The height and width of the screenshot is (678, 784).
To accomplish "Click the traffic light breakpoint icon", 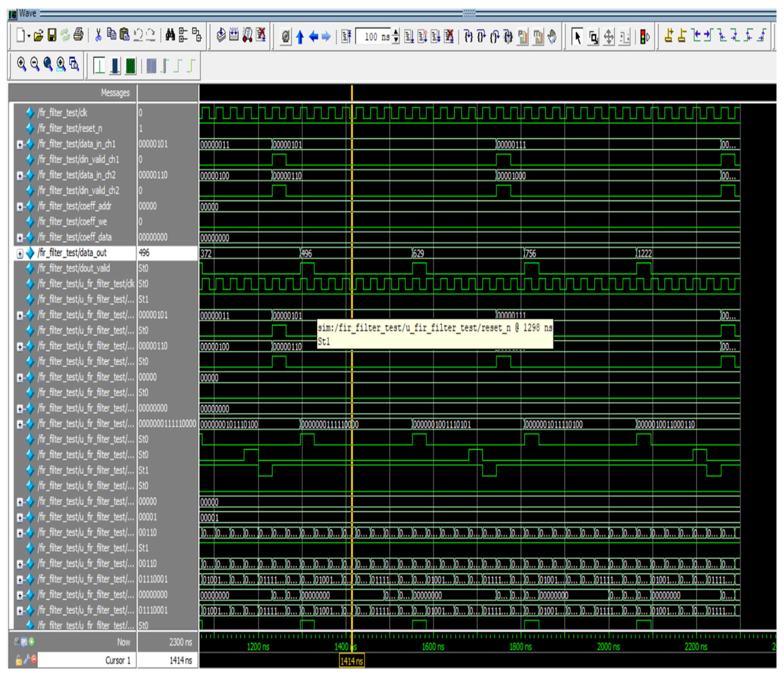I will [x=644, y=37].
